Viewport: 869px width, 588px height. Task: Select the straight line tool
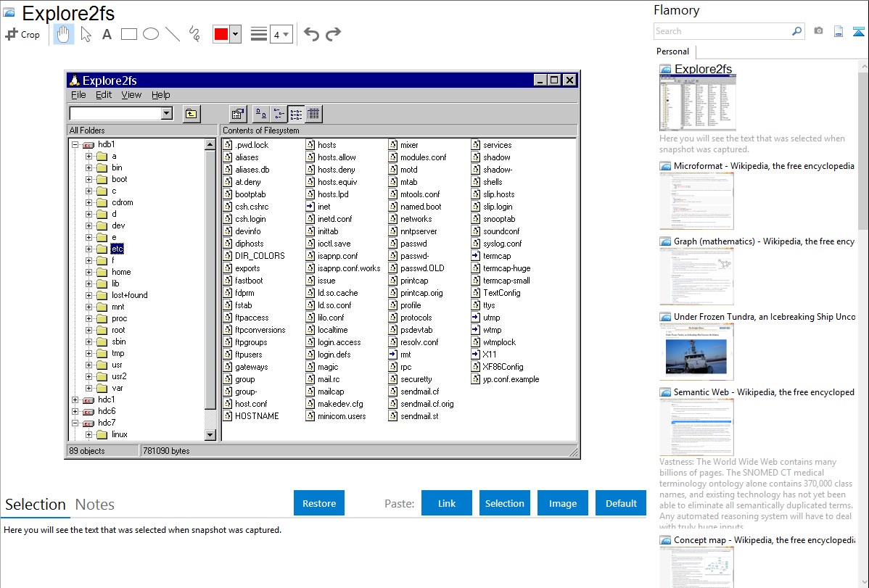click(173, 34)
